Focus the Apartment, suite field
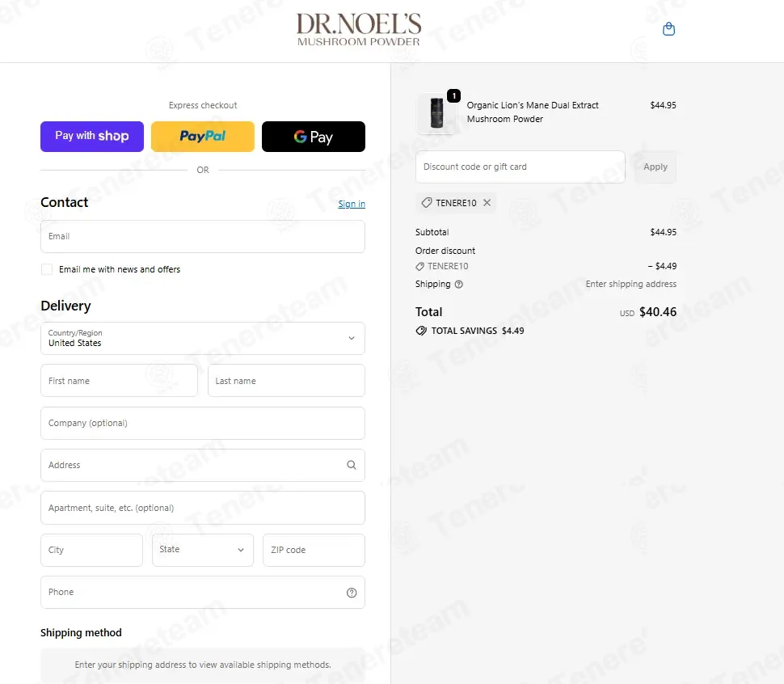 coord(203,508)
